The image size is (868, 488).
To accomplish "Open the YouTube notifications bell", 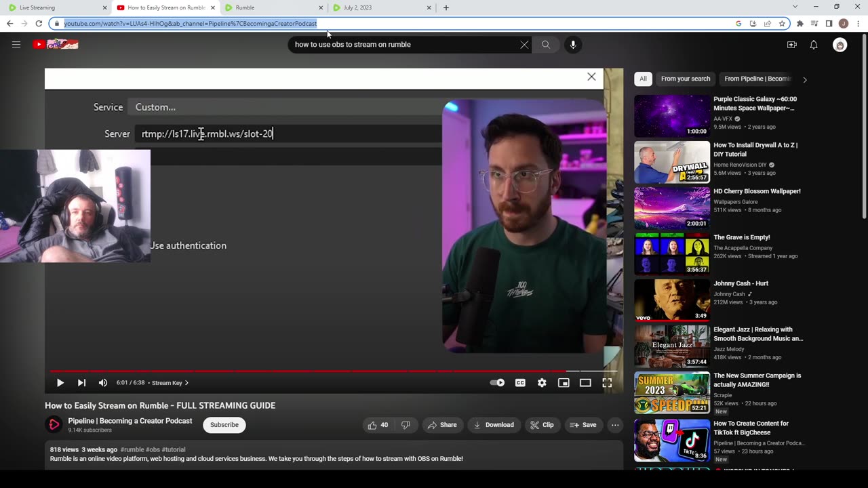I will click(814, 45).
